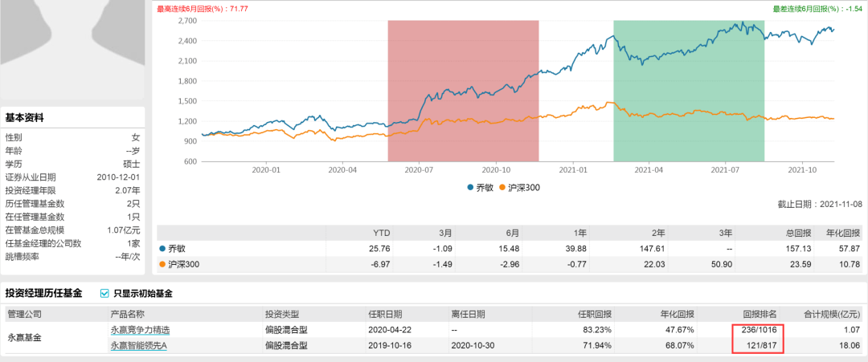
Task: Toggle the 沪深300 legend series dot
Action: [502, 187]
